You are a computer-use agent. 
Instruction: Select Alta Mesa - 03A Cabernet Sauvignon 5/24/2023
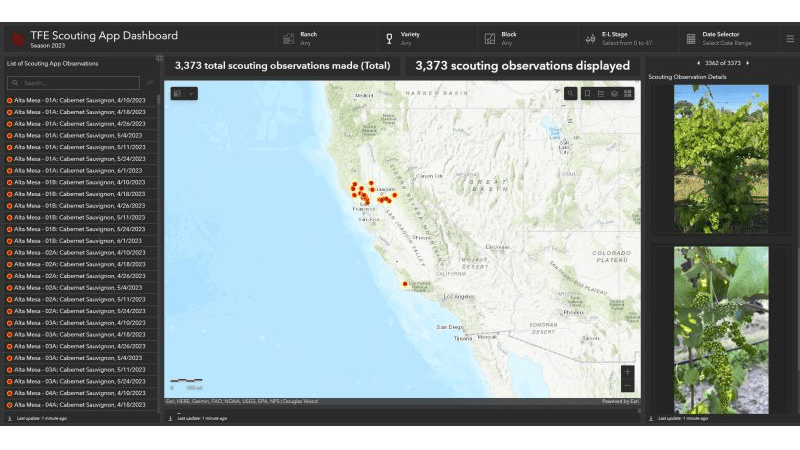[x=80, y=382]
